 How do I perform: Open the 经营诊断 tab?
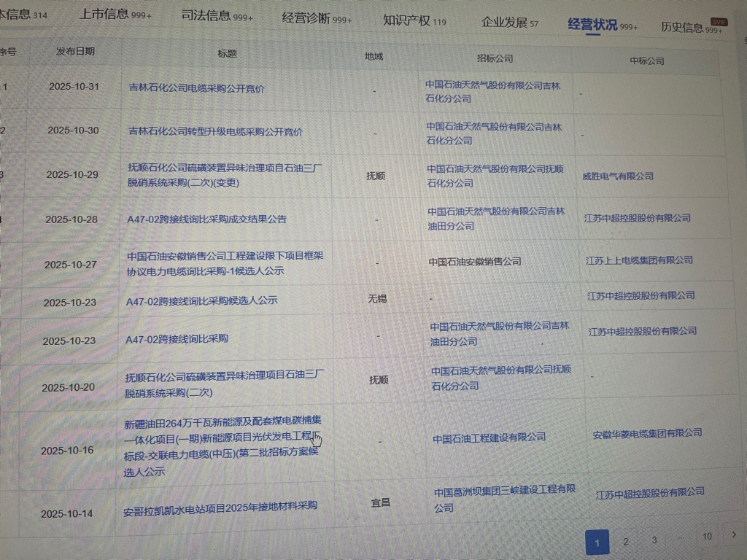coord(317,18)
